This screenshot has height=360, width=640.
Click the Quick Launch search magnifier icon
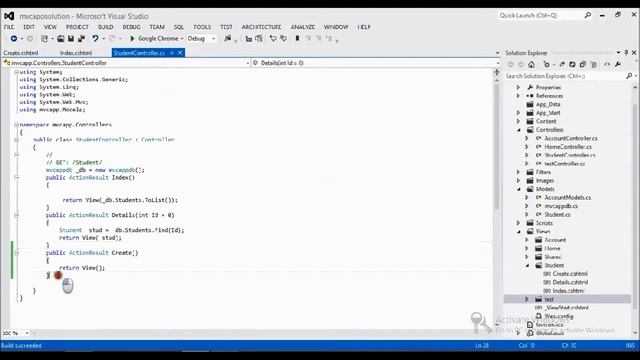pyautogui.click(x=588, y=15)
